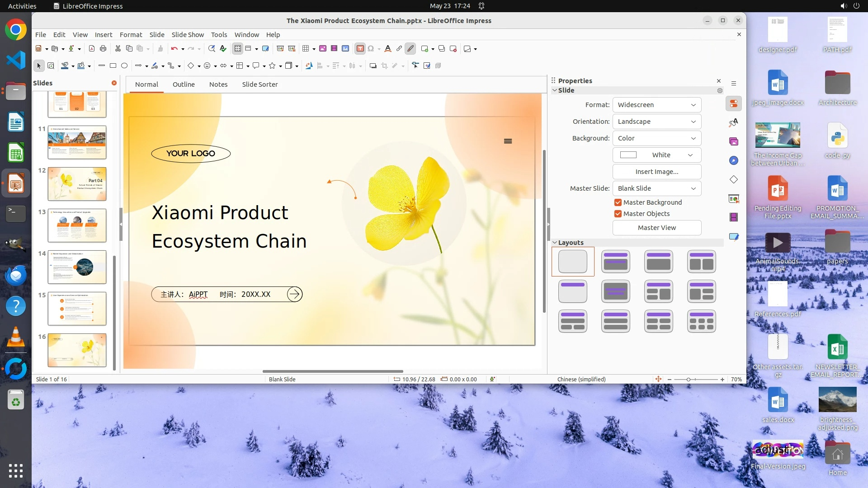Open the Slide Show menu
Image resolution: width=868 pixels, height=488 pixels.
click(188, 35)
